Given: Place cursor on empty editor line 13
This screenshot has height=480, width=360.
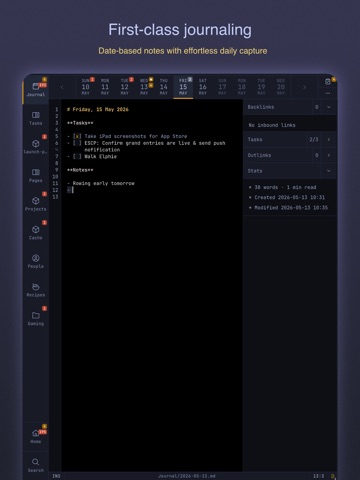Looking at the screenshot, I should (152, 197).
